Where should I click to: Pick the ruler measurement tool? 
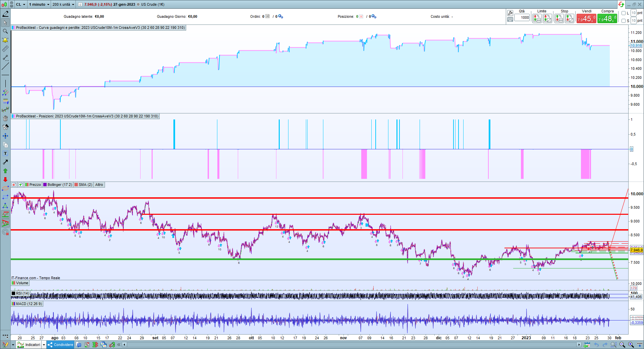pos(5,49)
